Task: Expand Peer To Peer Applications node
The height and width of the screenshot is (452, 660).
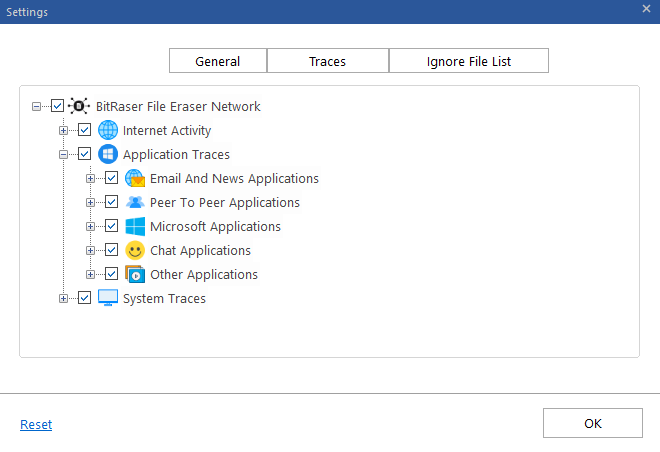Action: click(90, 202)
